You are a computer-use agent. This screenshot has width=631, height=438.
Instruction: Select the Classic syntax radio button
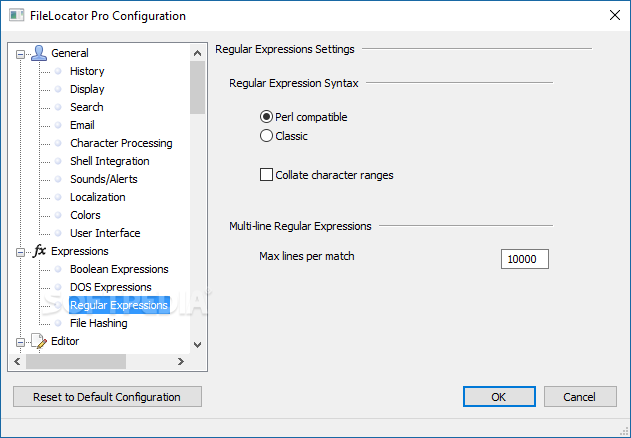(266, 136)
